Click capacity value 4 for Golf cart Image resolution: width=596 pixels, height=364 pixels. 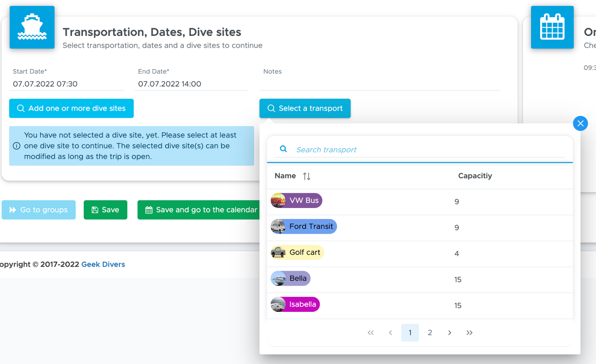coord(457,254)
